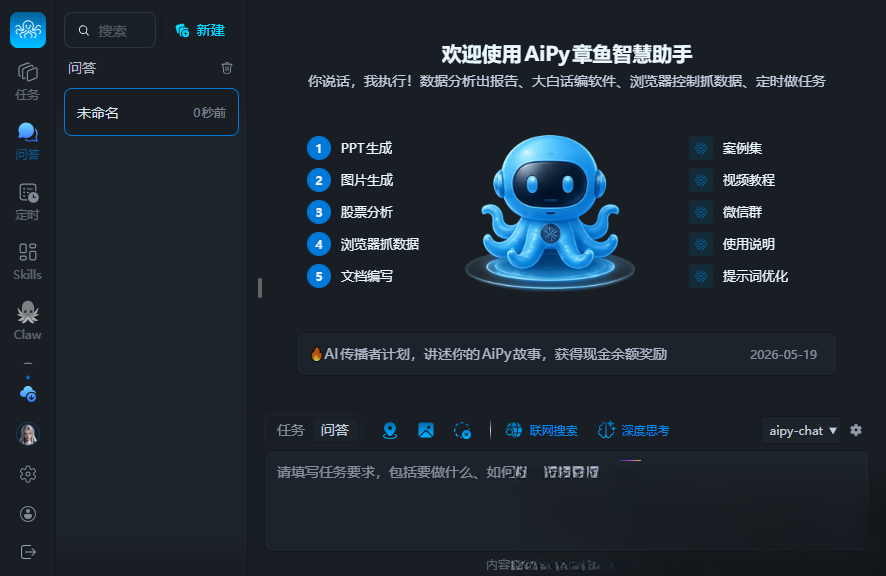886x576 pixels.
Task: Open the 定时 scheduled tasks section
Action: click(x=28, y=202)
